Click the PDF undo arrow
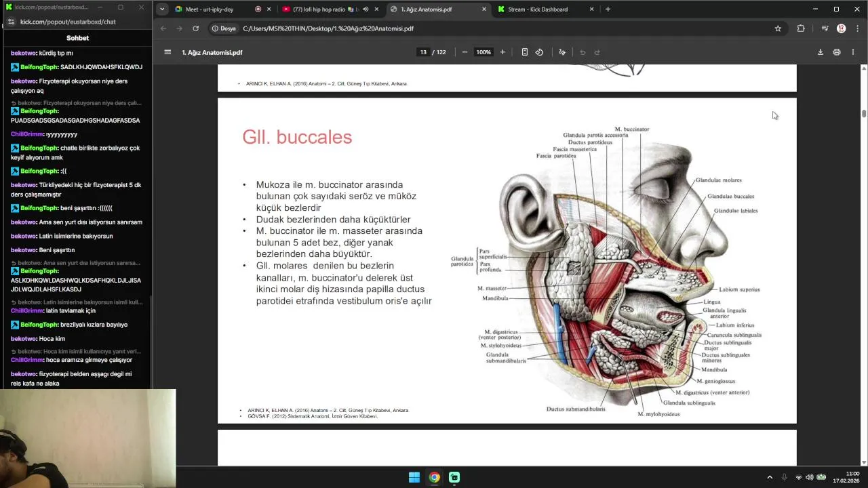Screen dimensions: 868x488 pos(583,52)
